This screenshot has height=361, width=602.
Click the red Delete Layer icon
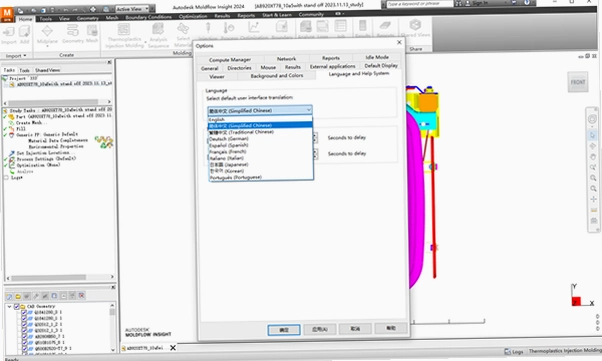(81, 295)
